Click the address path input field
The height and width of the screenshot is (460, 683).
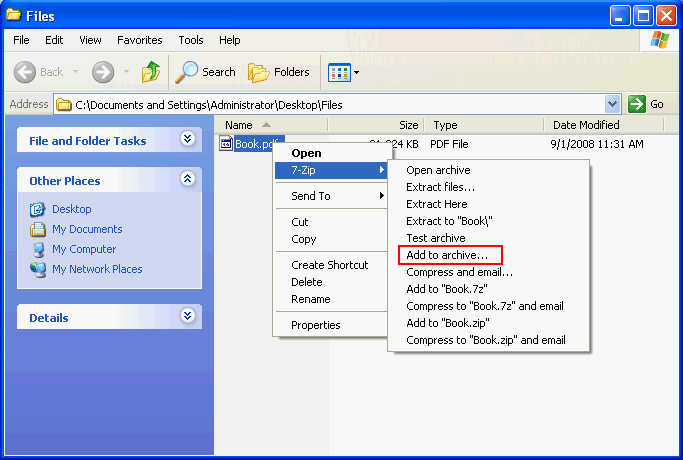(x=330, y=105)
